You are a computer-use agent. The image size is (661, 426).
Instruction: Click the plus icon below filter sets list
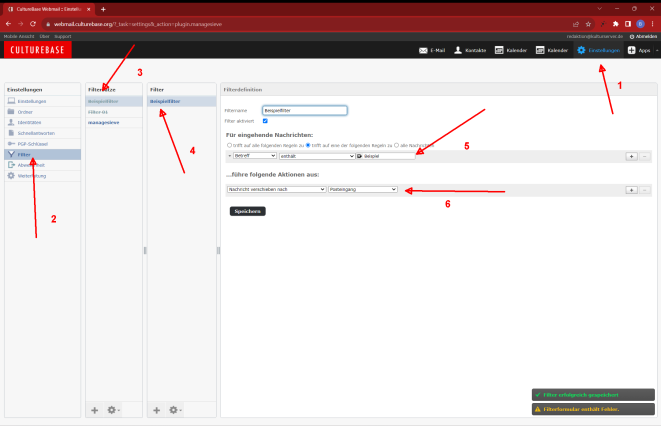tap(95, 410)
